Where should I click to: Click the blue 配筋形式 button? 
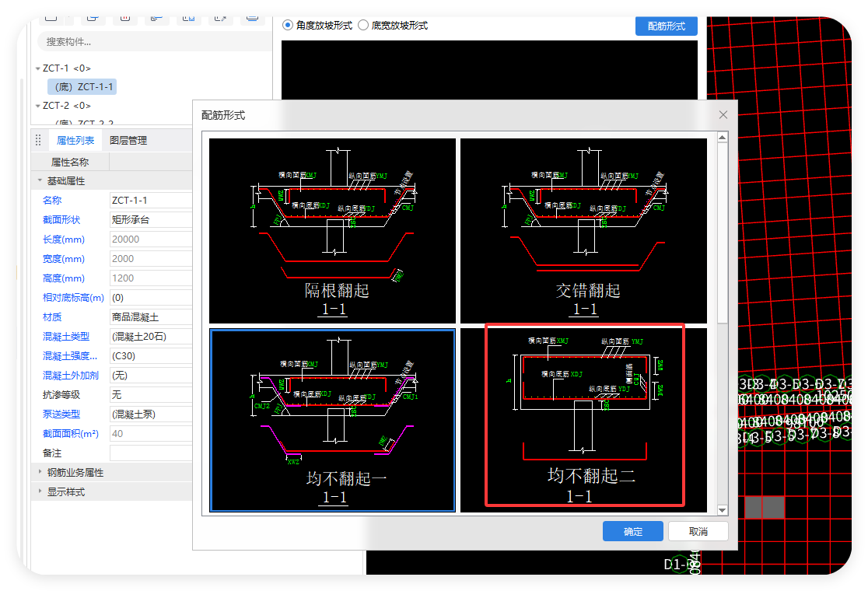(x=666, y=26)
